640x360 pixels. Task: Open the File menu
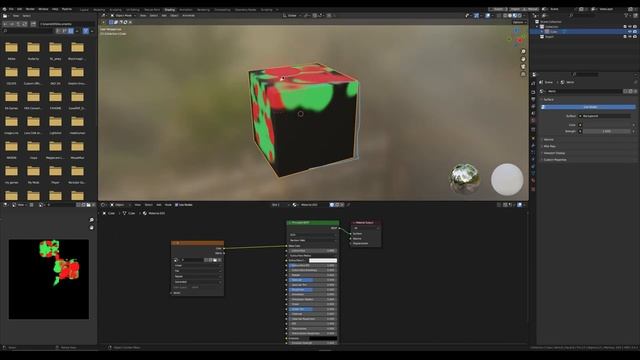point(11,9)
